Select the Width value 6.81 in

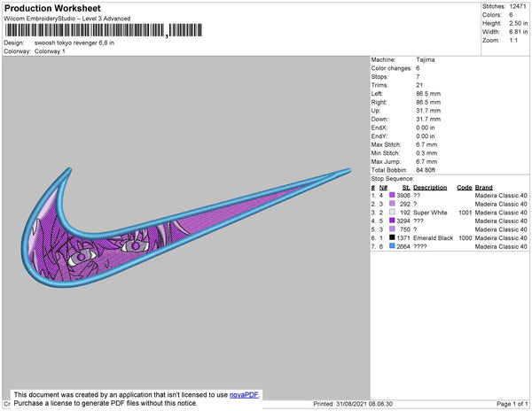coord(519,32)
